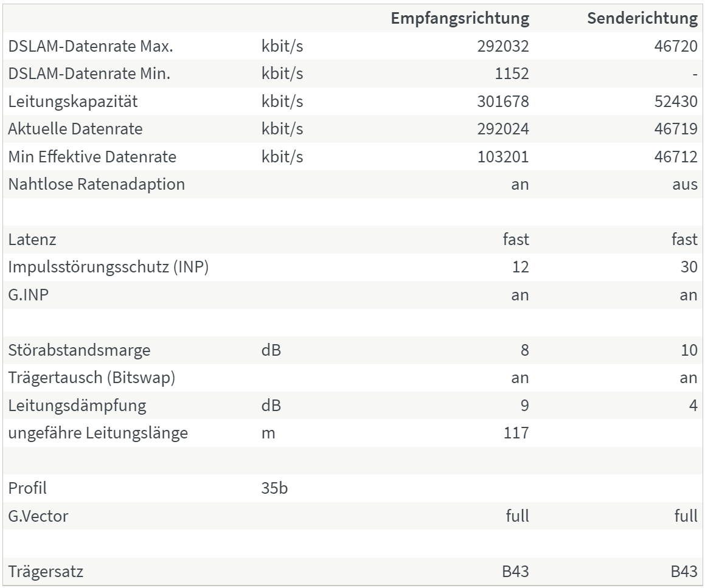Click the Empfangsrichtung column header
This screenshot has height=588, width=705.
[460, 18]
